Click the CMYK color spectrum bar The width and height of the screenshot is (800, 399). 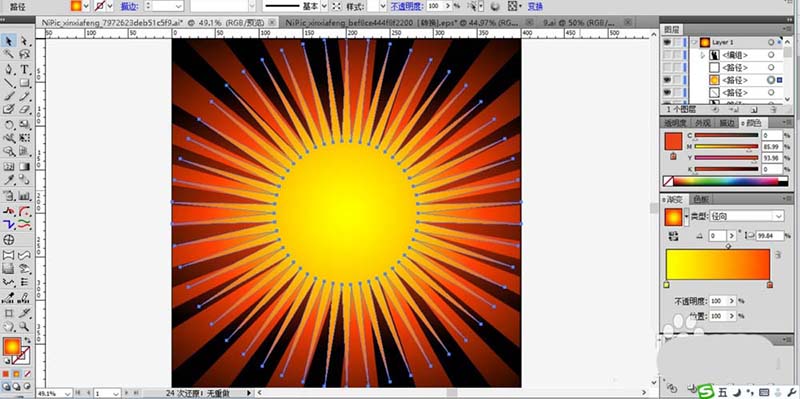(725, 181)
